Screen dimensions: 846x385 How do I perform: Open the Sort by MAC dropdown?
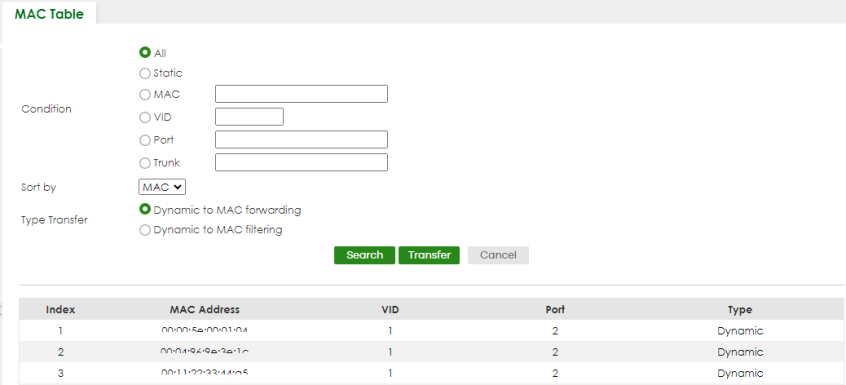coord(162,187)
